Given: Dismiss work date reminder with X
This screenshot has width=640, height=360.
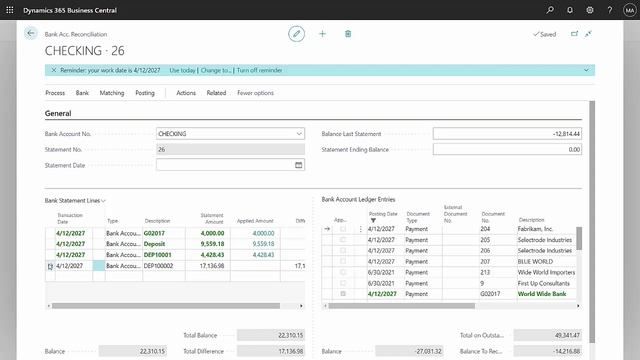Looking at the screenshot, I should coord(53,70).
